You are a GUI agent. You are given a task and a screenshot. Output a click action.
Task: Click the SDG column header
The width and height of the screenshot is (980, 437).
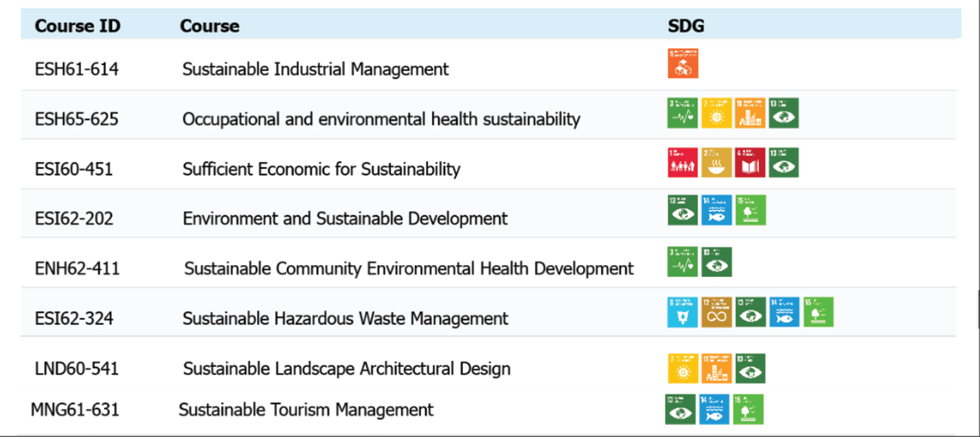[x=685, y=26]
